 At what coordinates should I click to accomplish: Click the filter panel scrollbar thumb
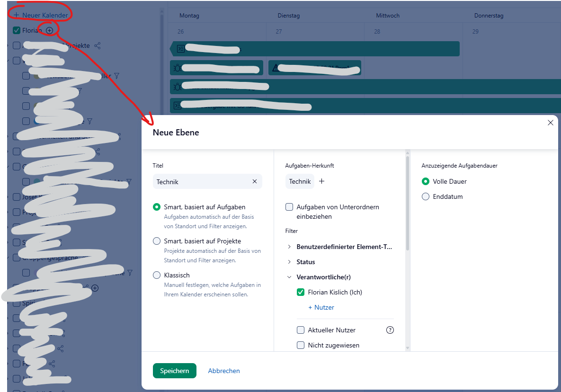click(x=408, y=203)
